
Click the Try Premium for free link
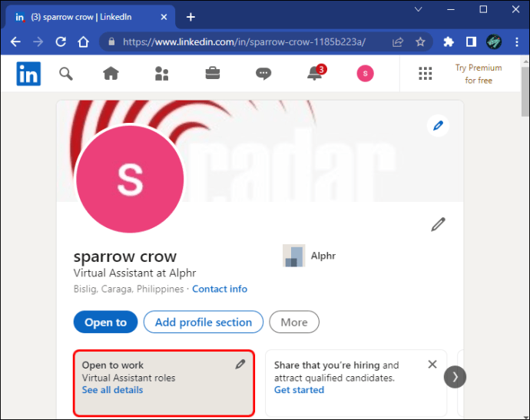[479, 74]
